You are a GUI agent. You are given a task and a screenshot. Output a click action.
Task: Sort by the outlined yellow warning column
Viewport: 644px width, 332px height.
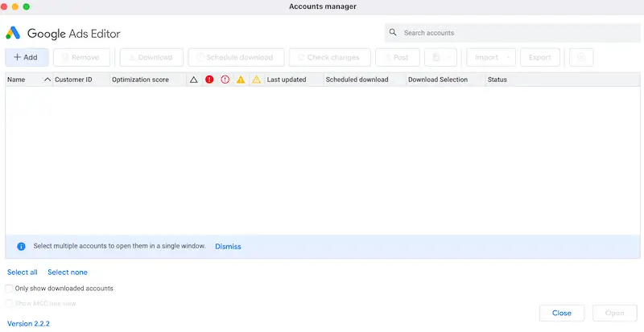tap(256, 80)
